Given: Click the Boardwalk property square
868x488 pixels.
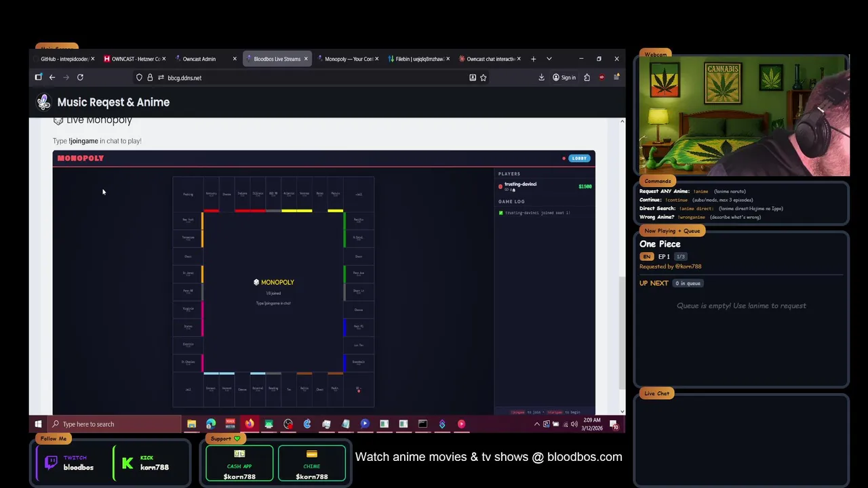Looking at the screenshot, I should [x=359, y=363].
